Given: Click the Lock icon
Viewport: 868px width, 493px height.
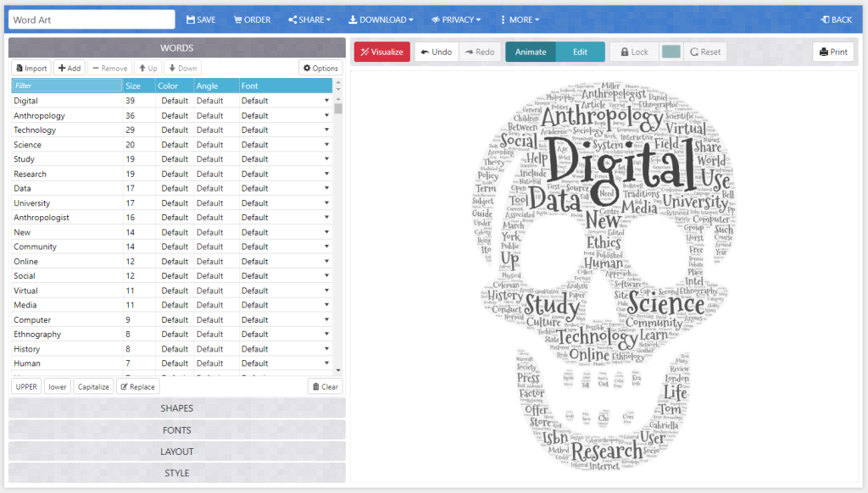Looking at the screenshot, I should (x=633, y=52).
